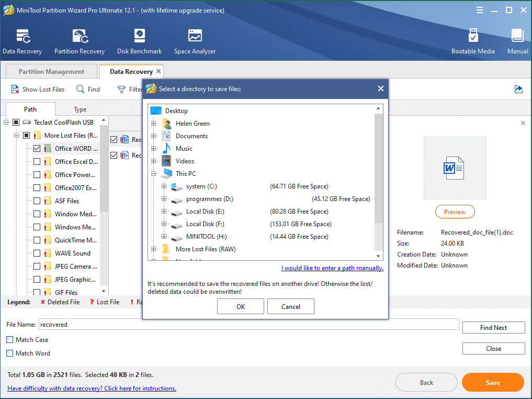This screenshot has width=532, height=399.
Task: Select the MINITOOL (H:) drive icon
Action: [176, 238]
